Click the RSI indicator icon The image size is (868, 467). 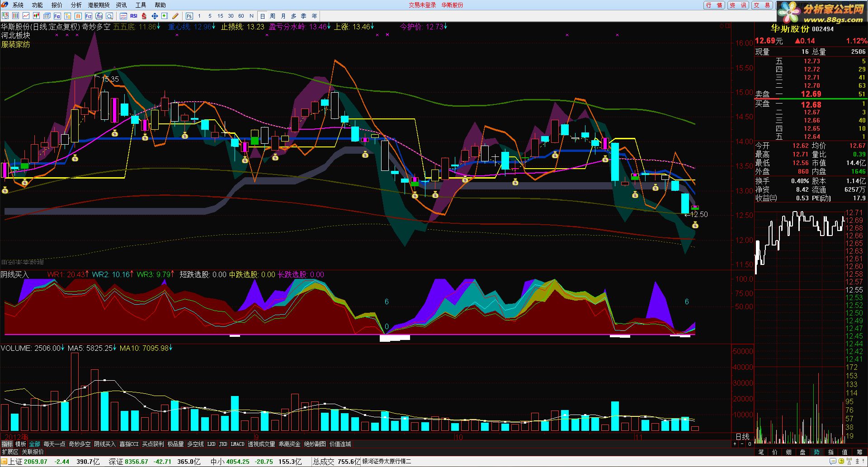point(133,16)
